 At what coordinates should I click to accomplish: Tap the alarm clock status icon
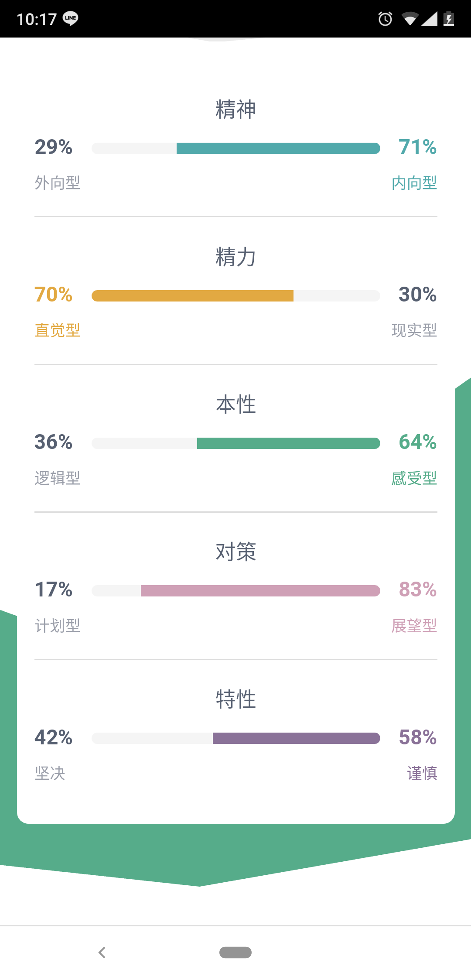[385, 19]
